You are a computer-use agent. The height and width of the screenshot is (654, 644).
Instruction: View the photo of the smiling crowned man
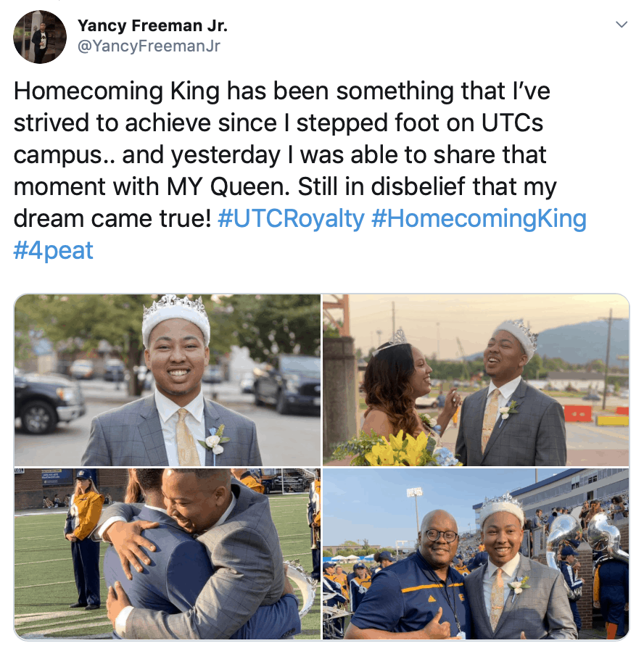(168, 380)
